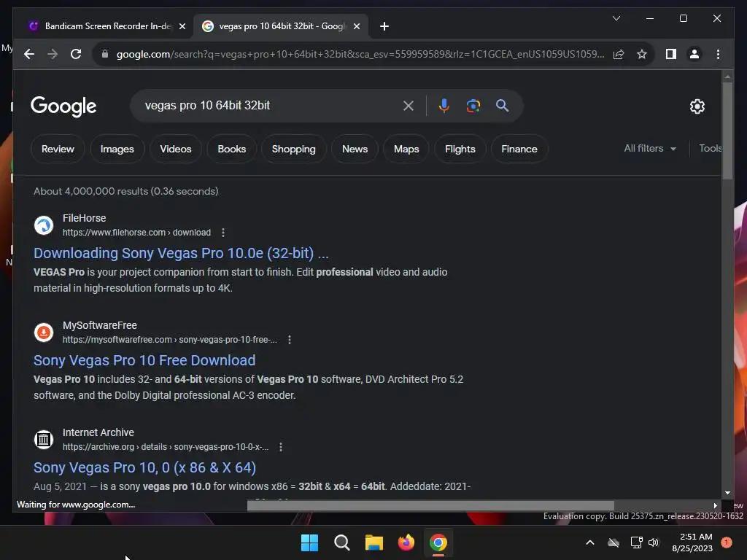
Task: Close the vegas pro Google tab
Action: tap(356, 26)
